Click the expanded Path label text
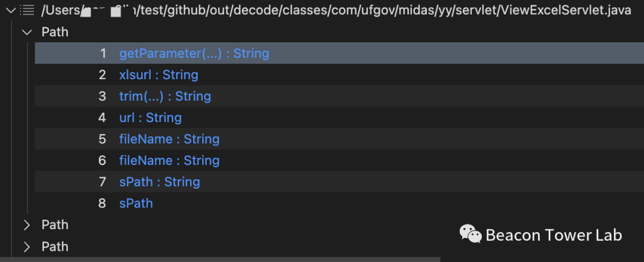The width and height of the screenshot is (644, 262). tap(55, 32)
